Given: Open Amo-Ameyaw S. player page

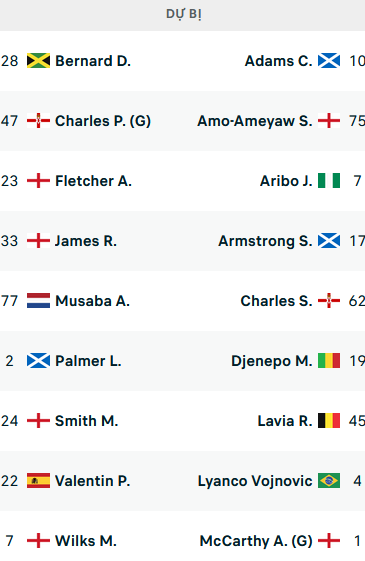Looking at the screenshot, I should tap(255, 121).
